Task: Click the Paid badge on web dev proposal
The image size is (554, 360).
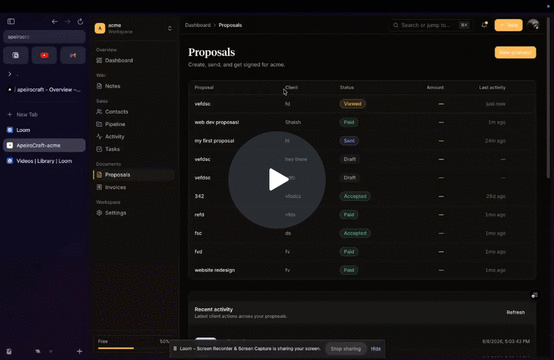Action: click(x=349, y=122)
